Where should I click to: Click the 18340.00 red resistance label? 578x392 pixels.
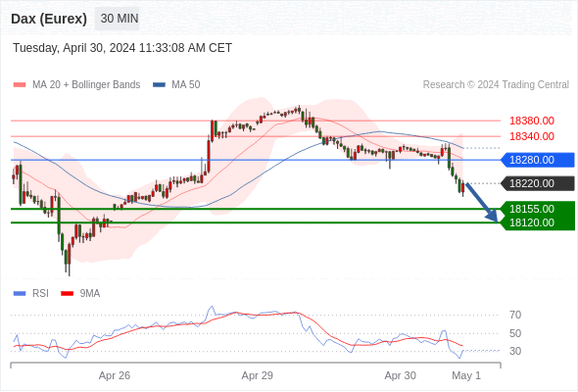click(532, 136)
